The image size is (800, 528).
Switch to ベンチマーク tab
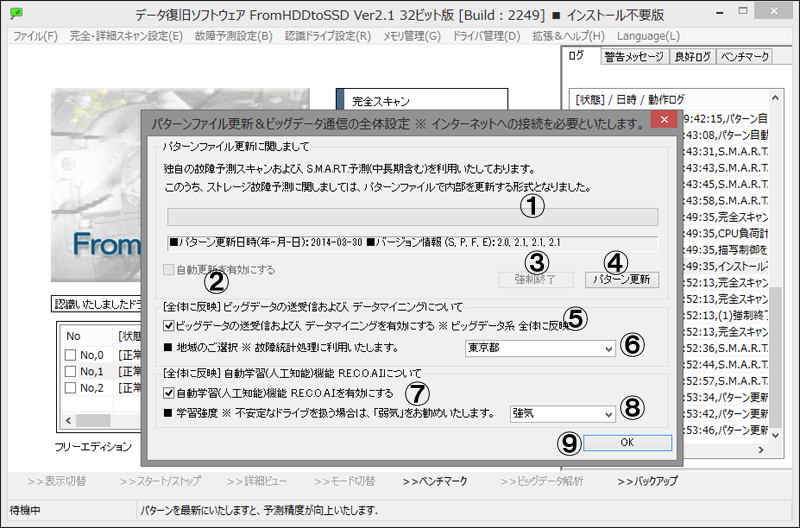point(744,57)
